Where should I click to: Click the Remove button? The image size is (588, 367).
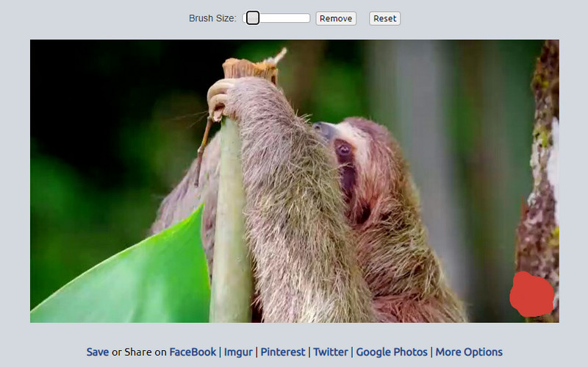336,18
